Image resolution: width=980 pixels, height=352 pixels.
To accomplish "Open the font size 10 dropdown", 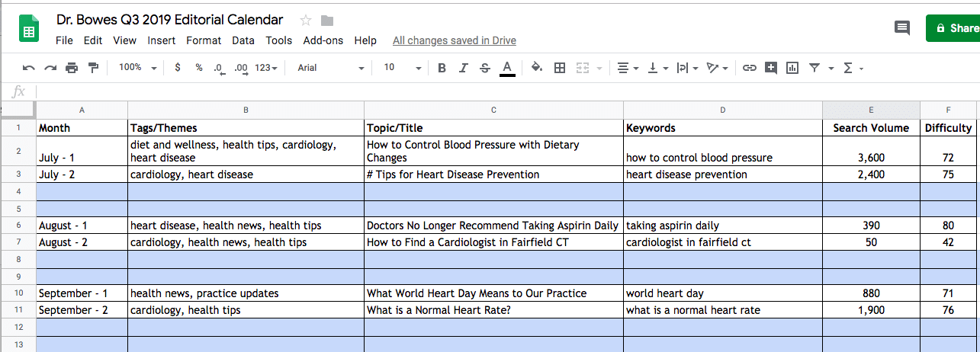I will pos(402,68).
